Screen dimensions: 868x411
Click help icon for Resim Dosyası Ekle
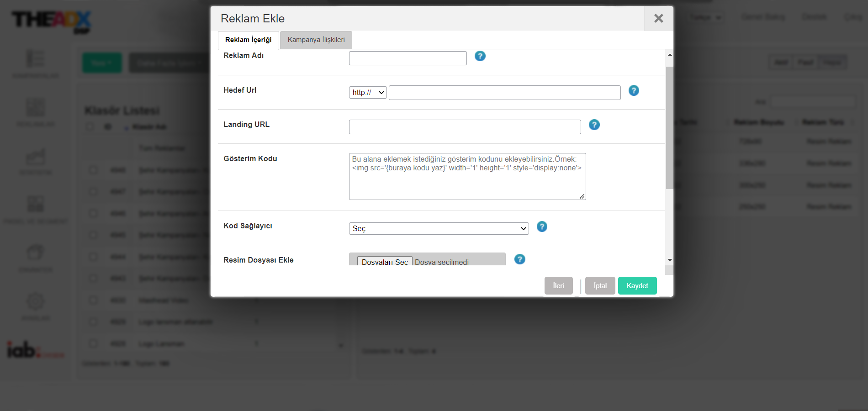[x=519, y=259]
